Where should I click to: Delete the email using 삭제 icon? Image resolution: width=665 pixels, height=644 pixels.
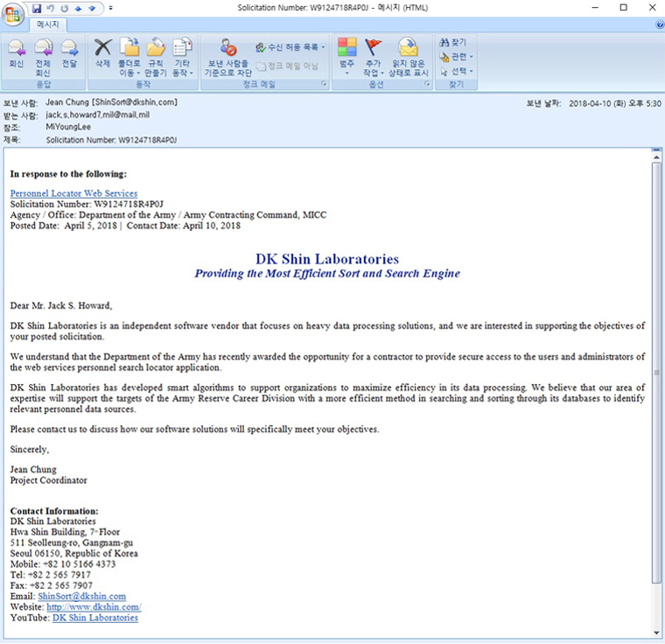pyautogui.click(x=102, y=56)
